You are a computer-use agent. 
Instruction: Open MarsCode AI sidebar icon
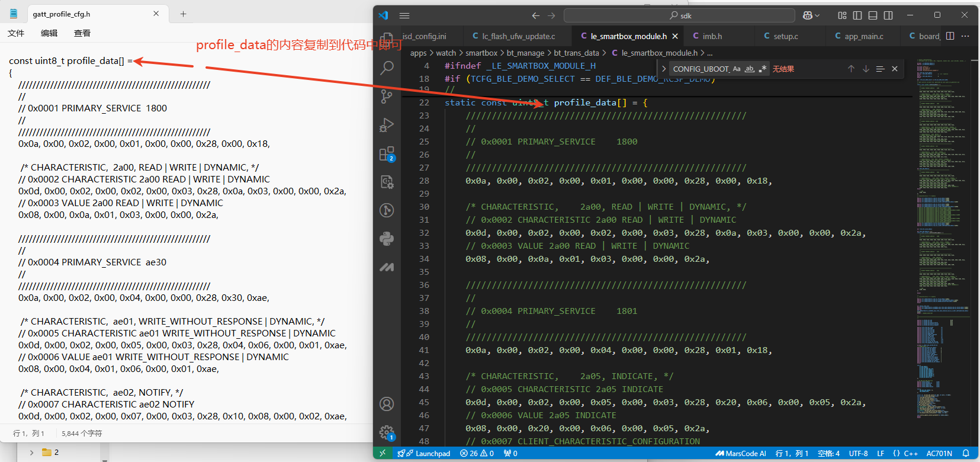coord(387,267)
